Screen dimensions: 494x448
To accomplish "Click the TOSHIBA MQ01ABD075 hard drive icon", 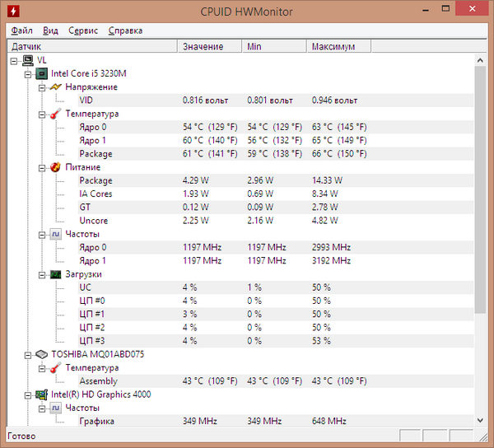I will [41, 354].
